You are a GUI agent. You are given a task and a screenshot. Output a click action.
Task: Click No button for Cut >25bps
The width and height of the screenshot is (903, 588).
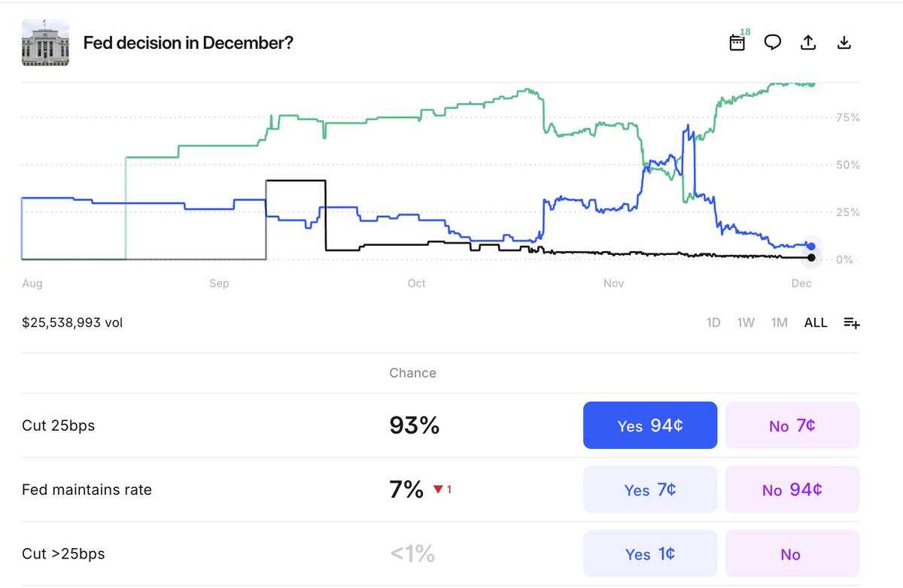tap(792, 554)
